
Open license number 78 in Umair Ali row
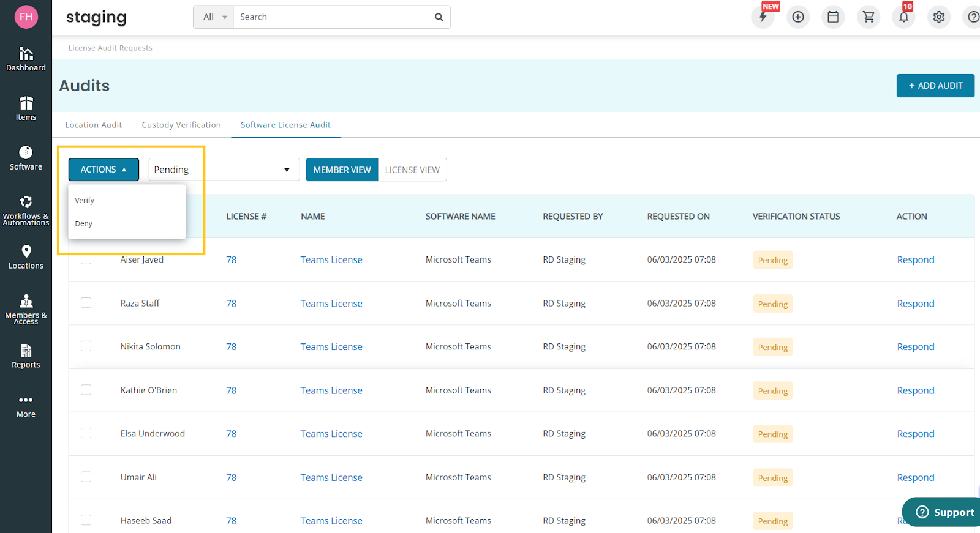pyautogui.click(x=232, y=477)
